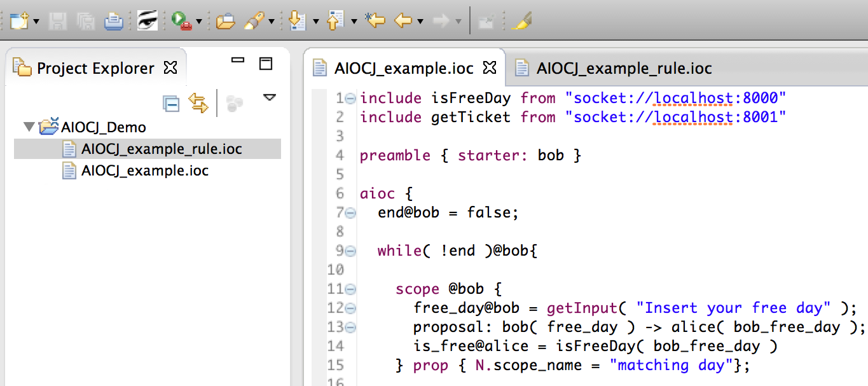Click the Open Type folder icon
The height and width of the screenshot is (386, 868).
tap(225, 22)
